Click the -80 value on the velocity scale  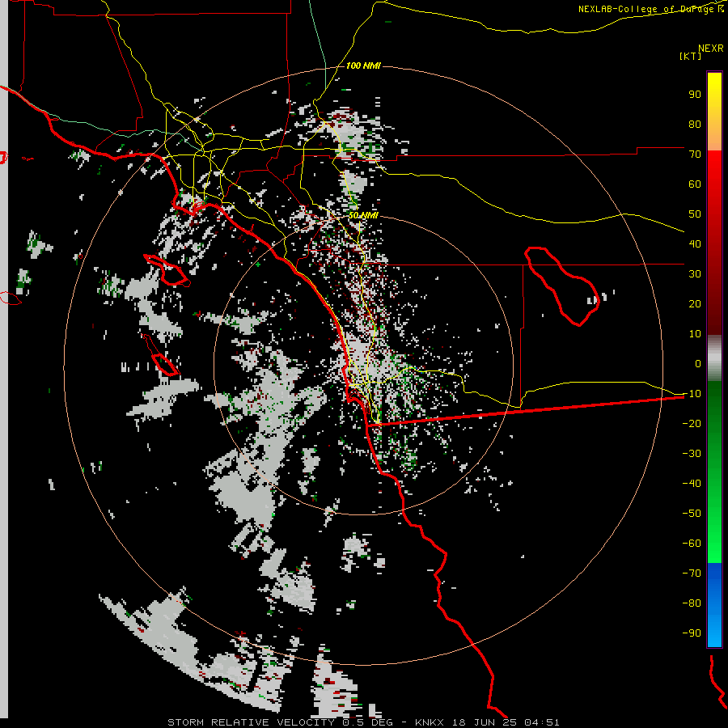pos(692,603)
